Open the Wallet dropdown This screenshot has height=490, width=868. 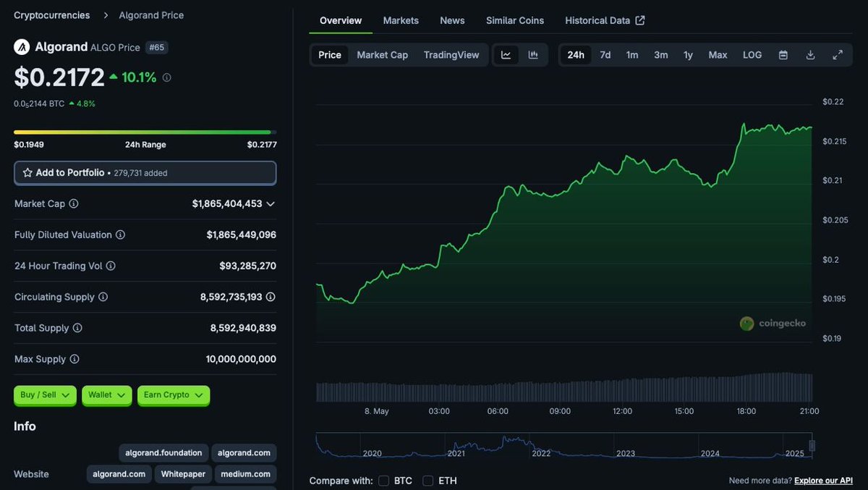pyautogui.click(x=107, y=395)
